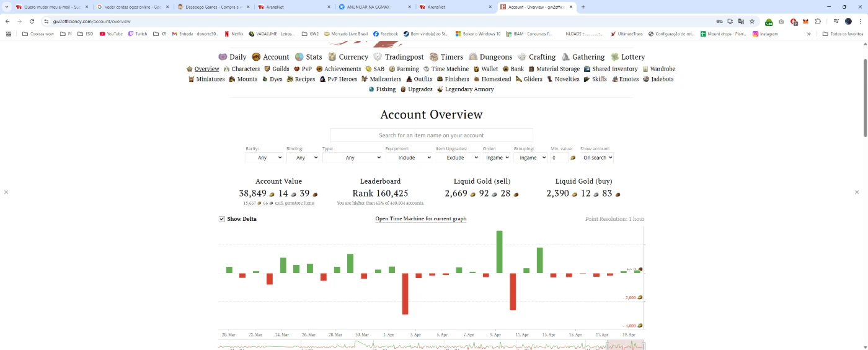Open a new browser tab
The image size is (868, 350).
click(583, 7)
